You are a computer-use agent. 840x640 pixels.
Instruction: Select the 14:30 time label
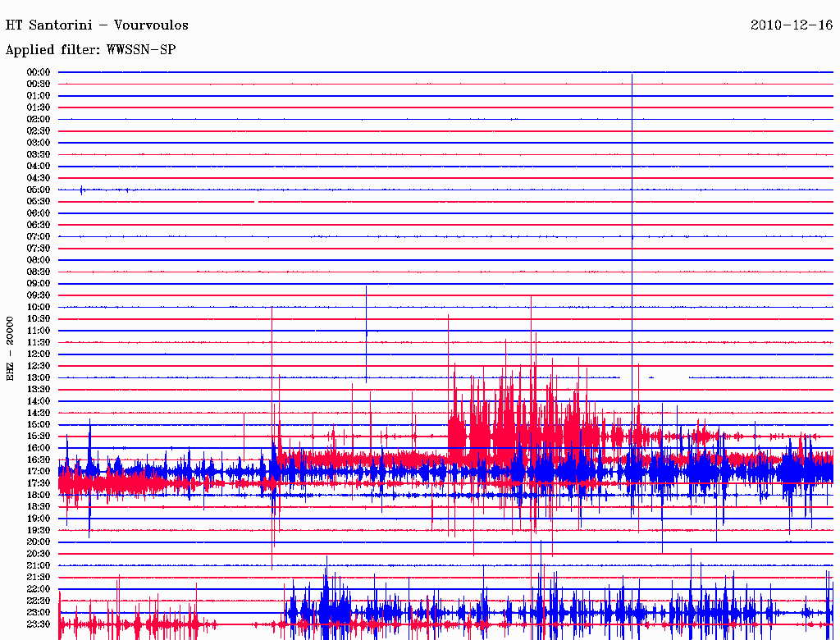point(39,414)
